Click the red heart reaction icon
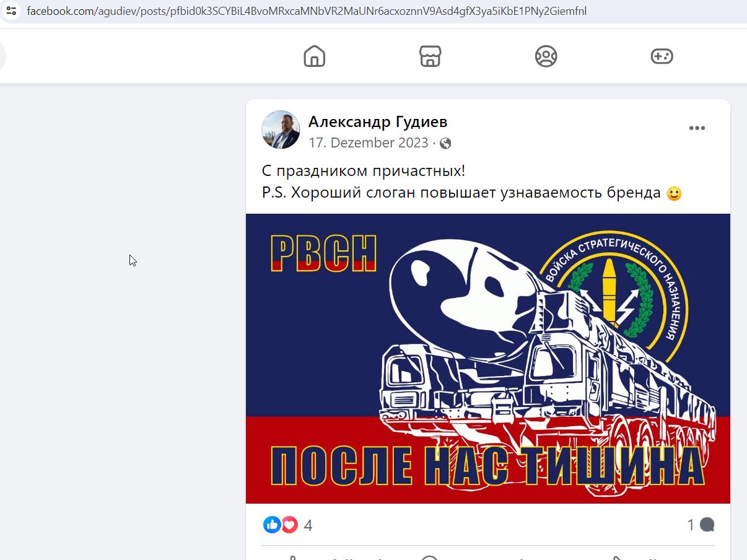This screenshot has width=747, height=560. [x=289, y=525]
